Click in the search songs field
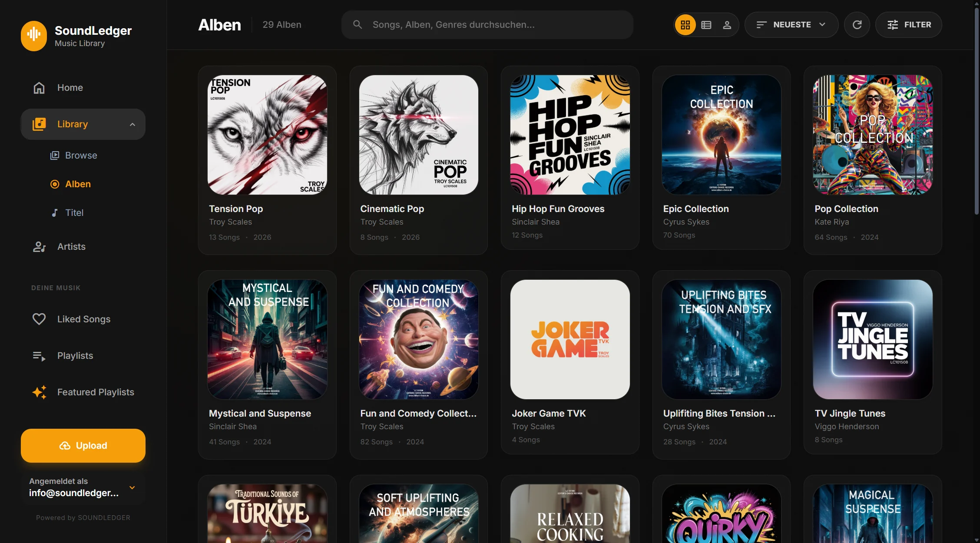The image size is (980, 543). tap(487, 25)
